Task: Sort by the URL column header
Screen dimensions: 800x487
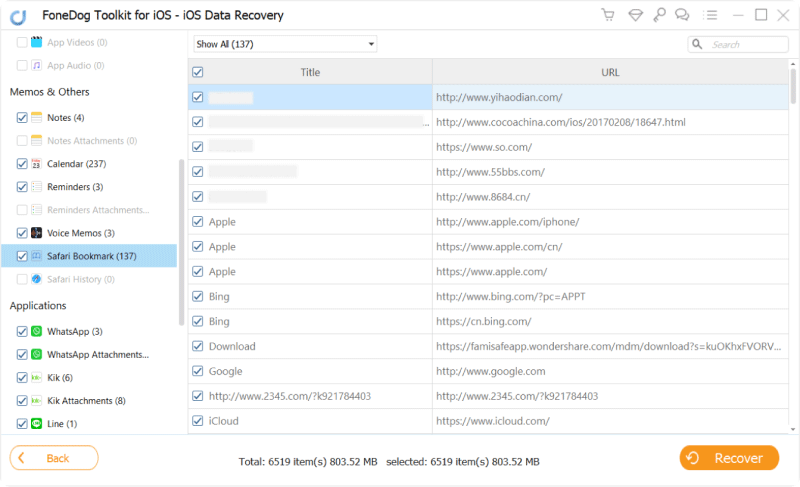Action: pos(610,72)
